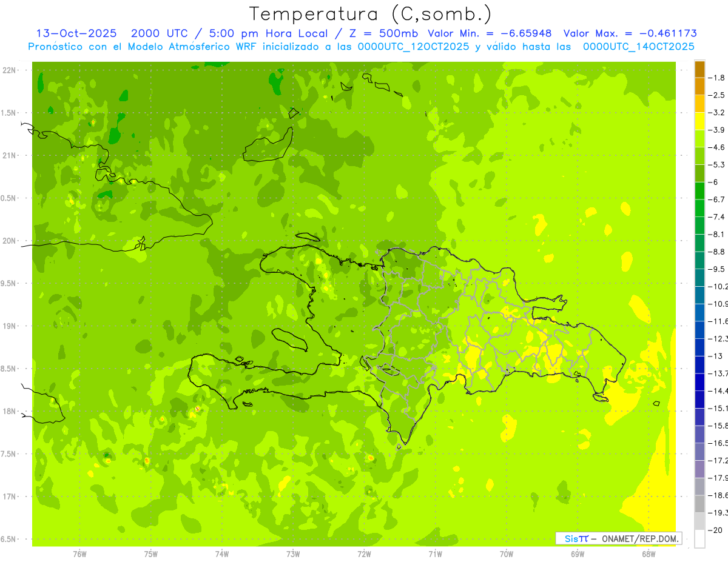
Task: Pick the teal swatch between -9.5 and -10.2
Action: point(699,278)
